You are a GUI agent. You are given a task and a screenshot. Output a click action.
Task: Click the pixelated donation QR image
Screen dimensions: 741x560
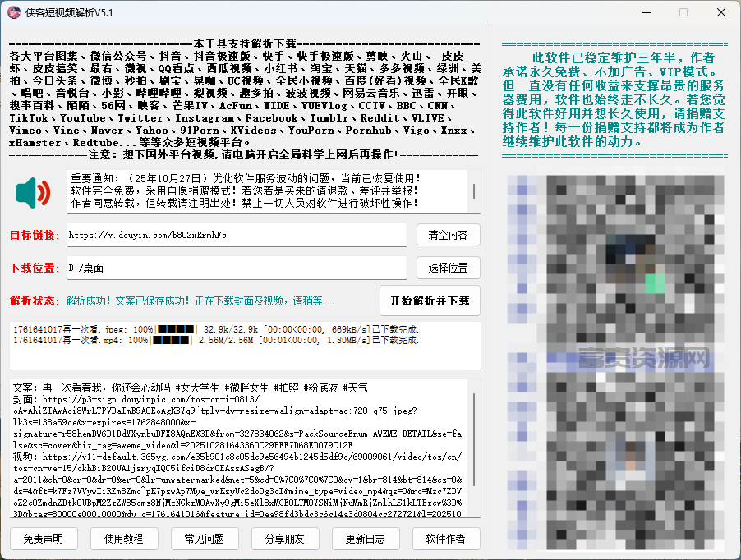tap(615, 362)
